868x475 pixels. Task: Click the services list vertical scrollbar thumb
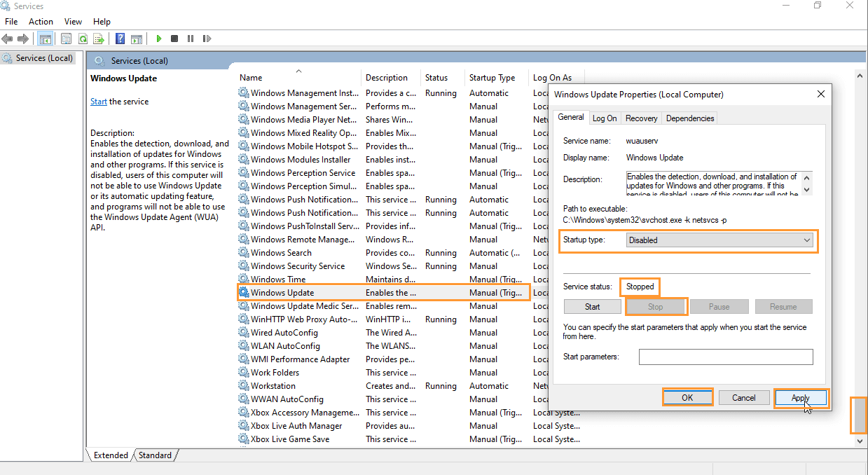pos(859,415)
